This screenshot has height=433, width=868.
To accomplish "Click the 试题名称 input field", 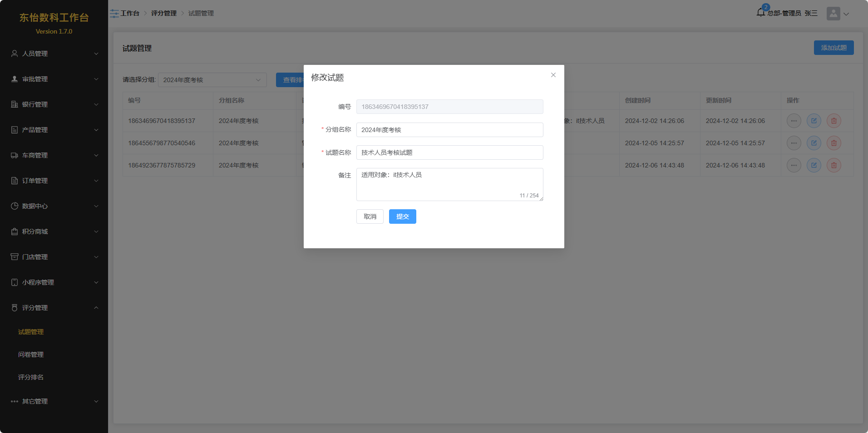I will (x=449, y=153).
